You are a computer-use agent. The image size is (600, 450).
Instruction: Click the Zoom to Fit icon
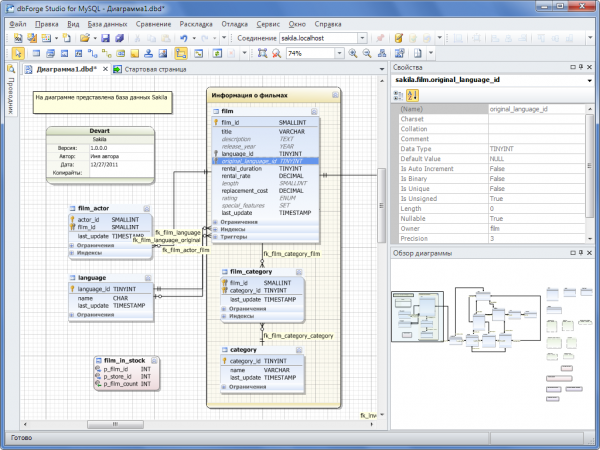[x=262, y=53]
